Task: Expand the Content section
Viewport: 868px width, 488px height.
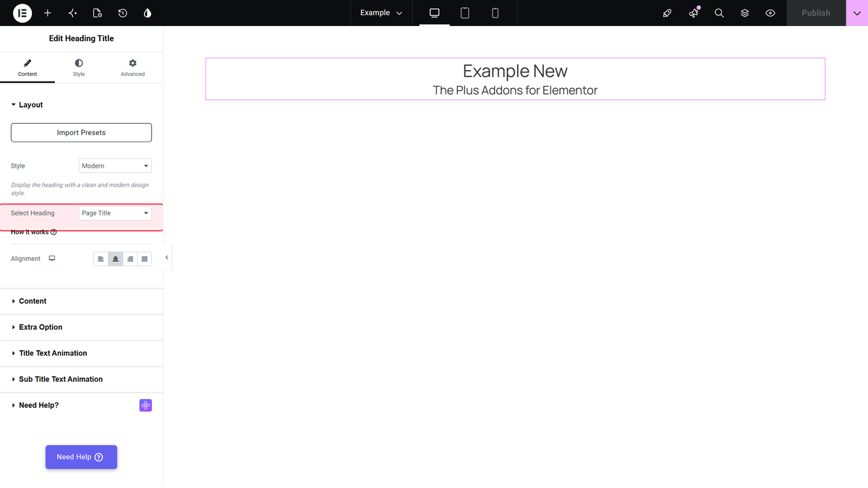Action: (x=82, y=301)
